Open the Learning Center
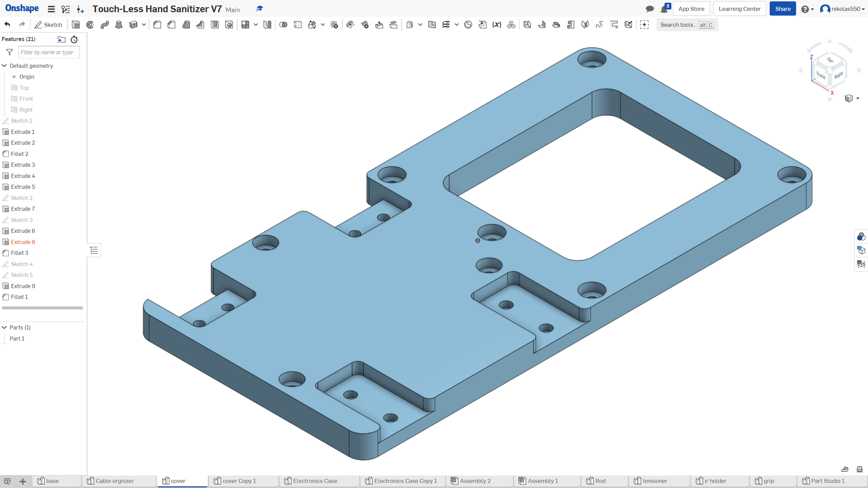Image resolution: width=868 pixels, height=488 pixels. click(x=739, y=8)
